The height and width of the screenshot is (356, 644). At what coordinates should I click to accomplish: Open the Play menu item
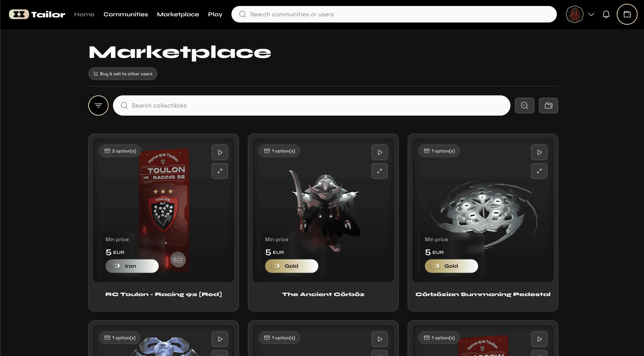pyautogui.click(x=215, y=14)
